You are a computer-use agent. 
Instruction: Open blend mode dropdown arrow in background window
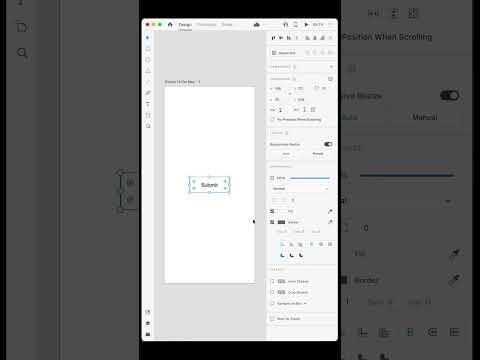tap(448, 201)
